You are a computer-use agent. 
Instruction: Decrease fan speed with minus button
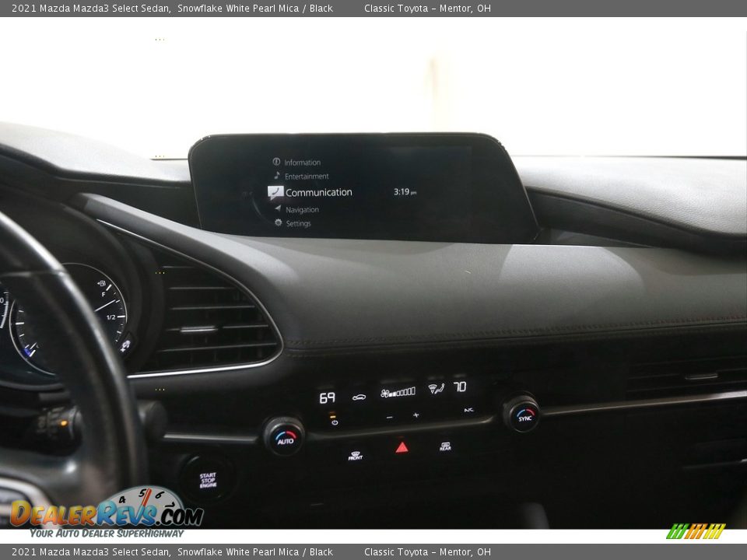(x=390, y=415)
